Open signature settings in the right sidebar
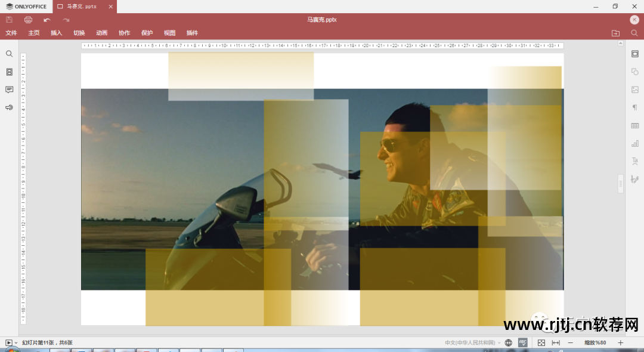Image resolution: width=644 pixels, height=352 pixels. [x=635, y=179]
